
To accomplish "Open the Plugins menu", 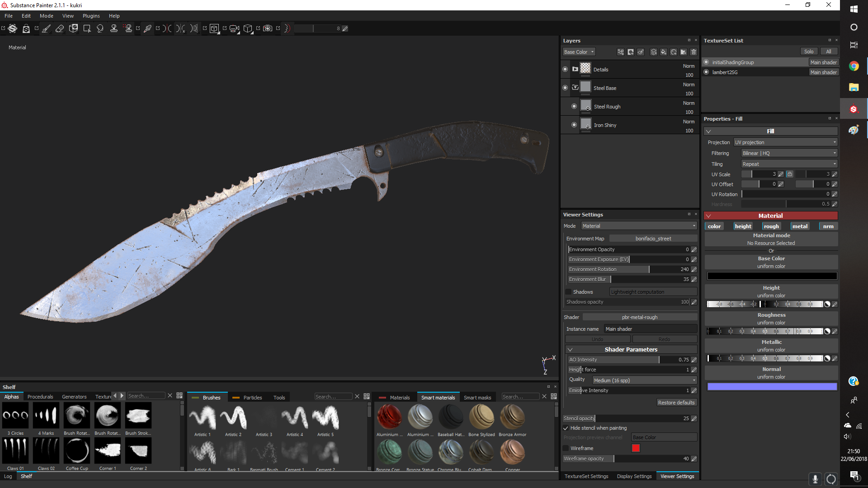I will click(91, 16).
